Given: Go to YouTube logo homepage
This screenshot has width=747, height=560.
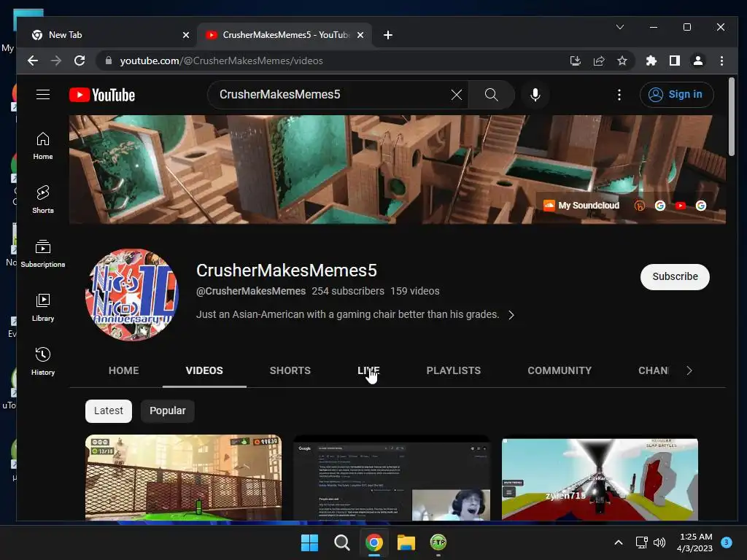Looking at the screenshot, I should 102,95.
